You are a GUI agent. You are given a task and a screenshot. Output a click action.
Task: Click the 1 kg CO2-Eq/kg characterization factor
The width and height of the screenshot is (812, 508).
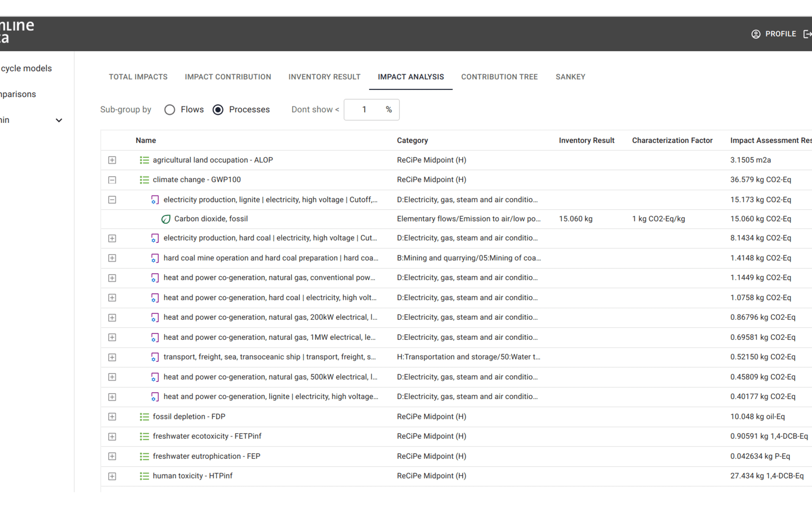tap(659, 219)
